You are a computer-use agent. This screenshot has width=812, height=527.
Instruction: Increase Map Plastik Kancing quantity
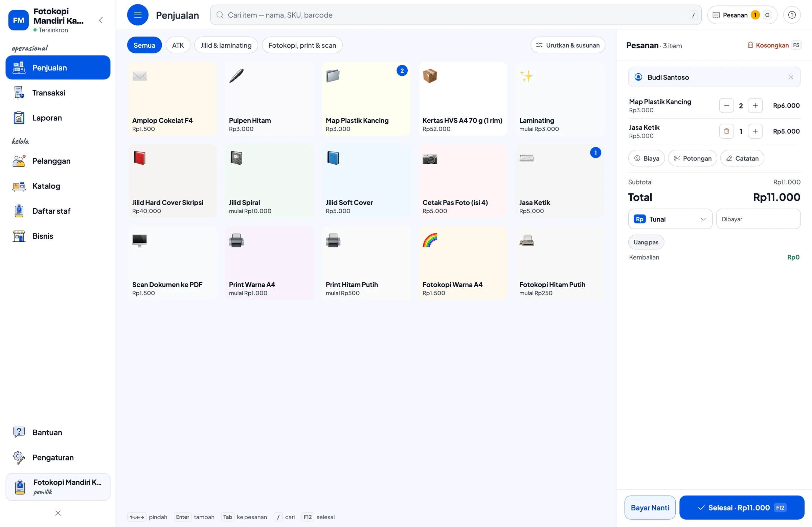click(x=755, y=106)
